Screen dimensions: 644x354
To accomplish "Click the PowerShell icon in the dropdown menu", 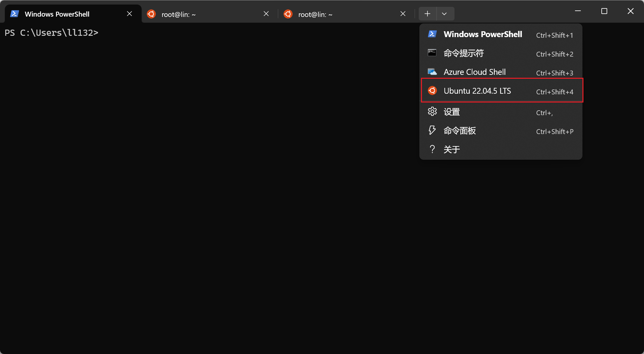I will [x=432, y=34].
